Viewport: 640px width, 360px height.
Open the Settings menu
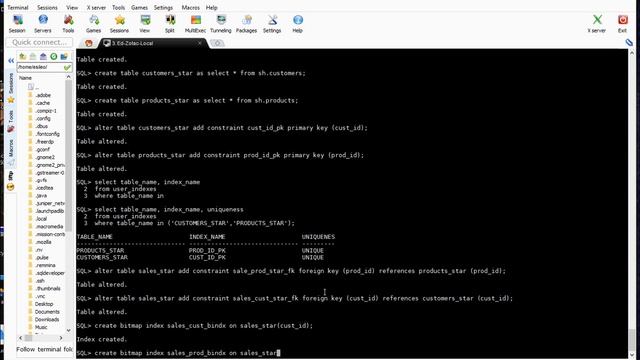(163, 7)
